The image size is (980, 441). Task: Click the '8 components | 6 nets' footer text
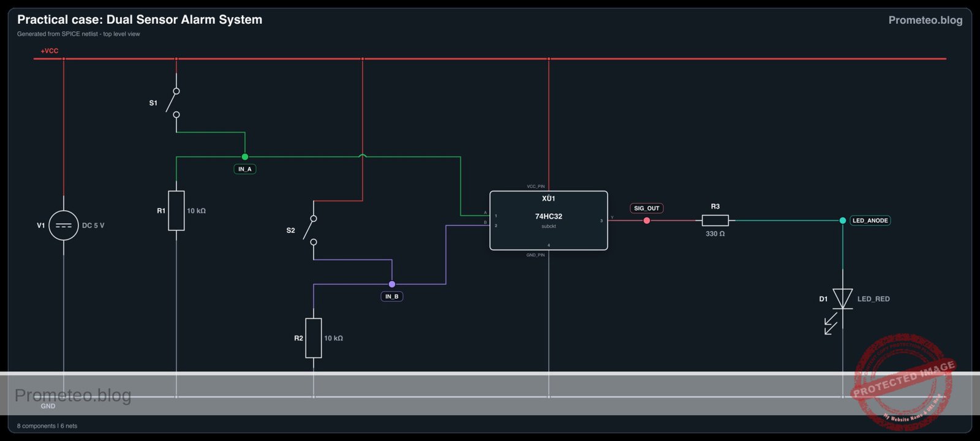point(47,426)
